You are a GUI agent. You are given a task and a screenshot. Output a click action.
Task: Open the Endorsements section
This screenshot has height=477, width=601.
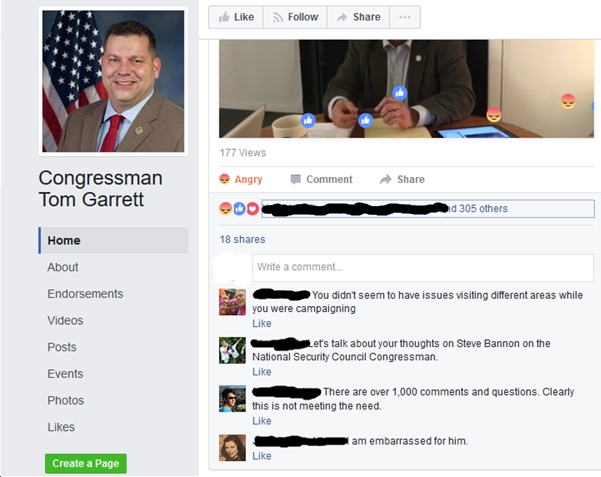click(x=85, y=294)
